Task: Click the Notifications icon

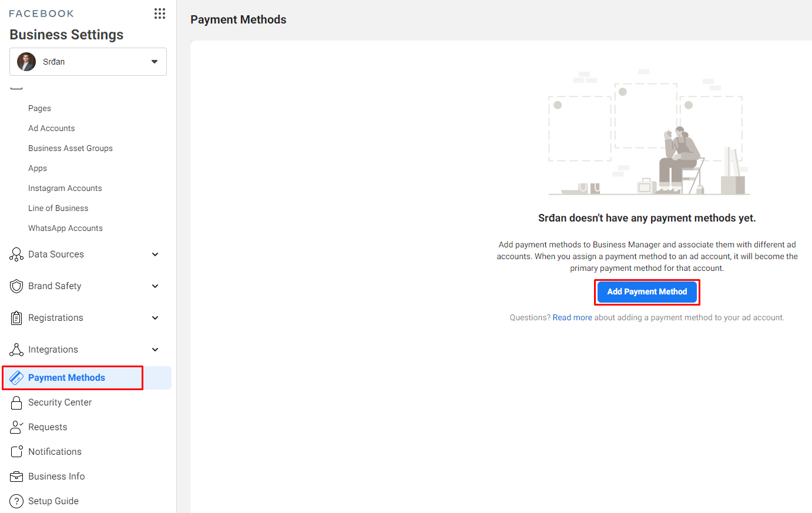Action: point(16,452)
